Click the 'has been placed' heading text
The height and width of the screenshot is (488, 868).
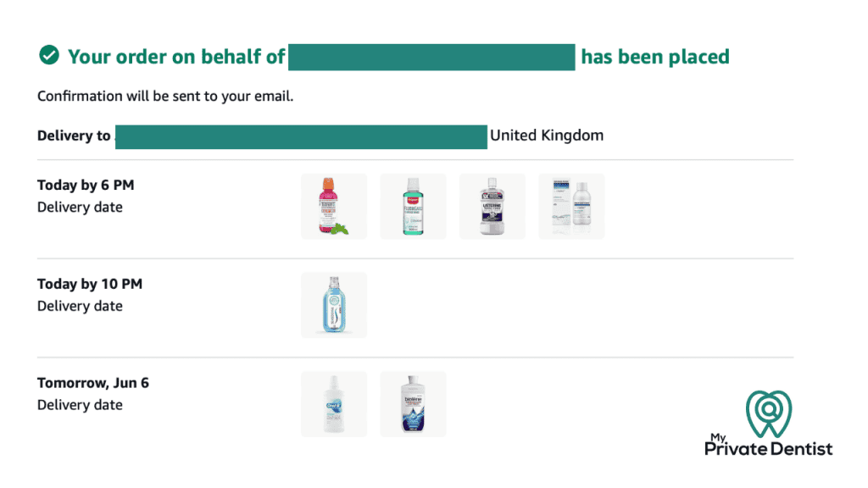tap(654, 57)
